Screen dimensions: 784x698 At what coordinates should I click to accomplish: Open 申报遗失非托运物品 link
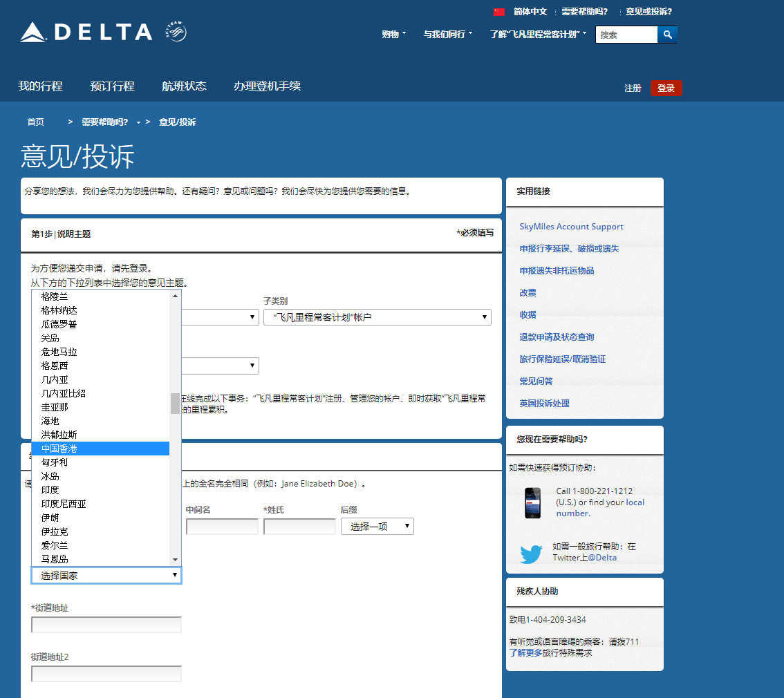(x=557, y=270)
